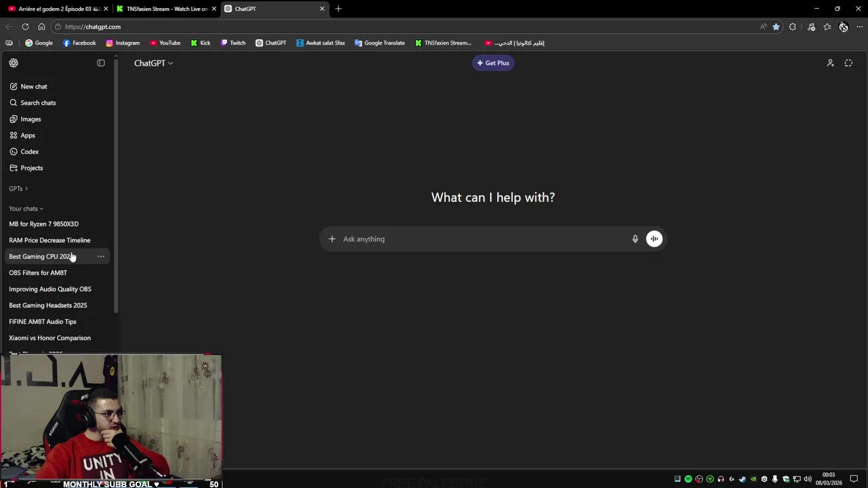This screenshot has height=488, width=868.
Task: Click the read aloud icon in address bar
Action: [x=764, y=26]
